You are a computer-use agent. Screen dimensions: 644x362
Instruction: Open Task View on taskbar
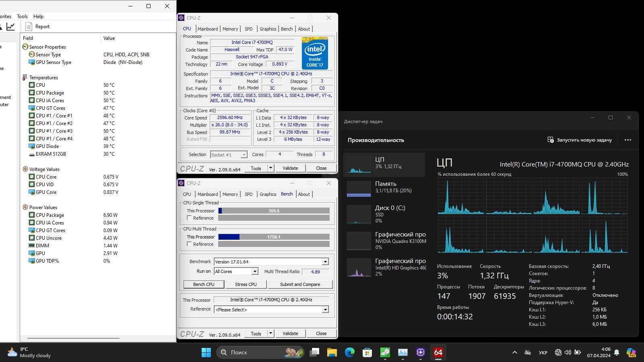tap(314, 352)
